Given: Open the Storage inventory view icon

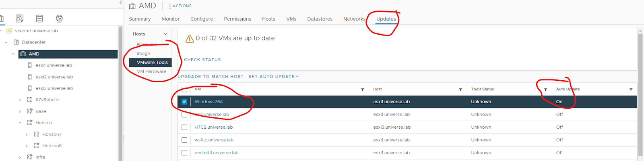Looking at the screenshot, I should (39, 18).
